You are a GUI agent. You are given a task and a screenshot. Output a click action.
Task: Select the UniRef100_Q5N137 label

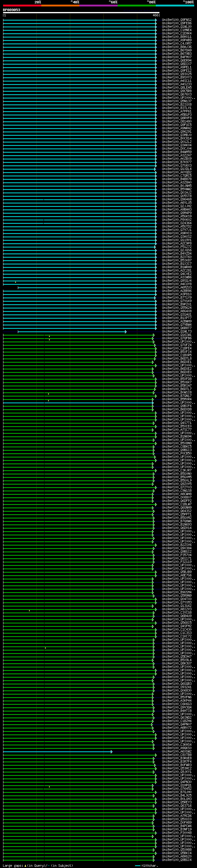click(x=176, y=101)
